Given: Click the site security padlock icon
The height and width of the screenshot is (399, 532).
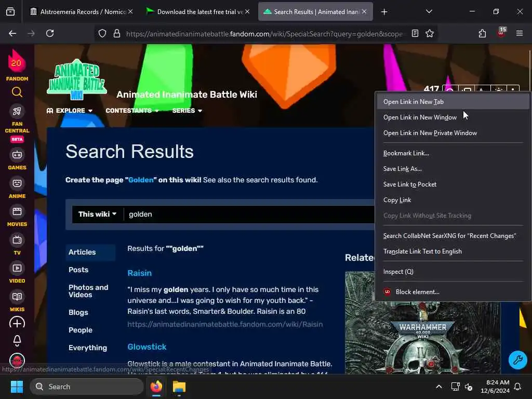Looking at the screenshot, I should [117, 33].
